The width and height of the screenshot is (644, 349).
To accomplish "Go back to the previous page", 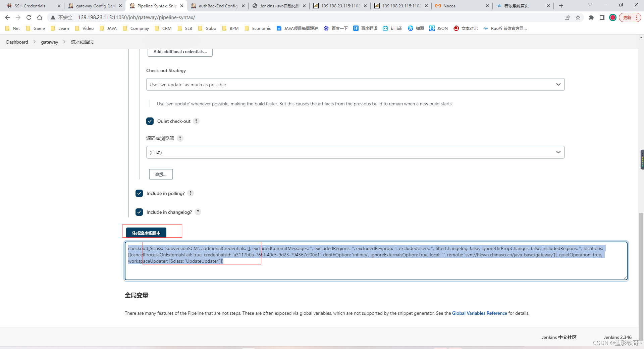I will click(x=7, y=17).
